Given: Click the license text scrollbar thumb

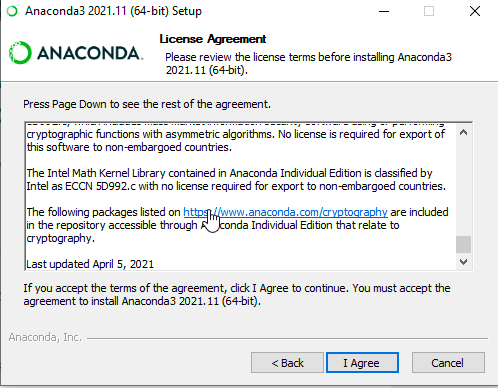Looking at the screenshot, I should pyautogui.click(x=463, y=245).
